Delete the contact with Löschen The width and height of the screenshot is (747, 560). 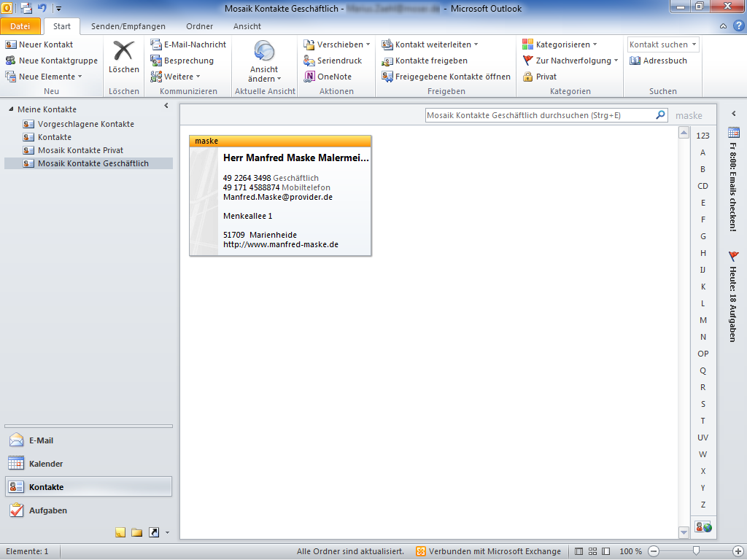pyautogui.click(x=123, y=57)
